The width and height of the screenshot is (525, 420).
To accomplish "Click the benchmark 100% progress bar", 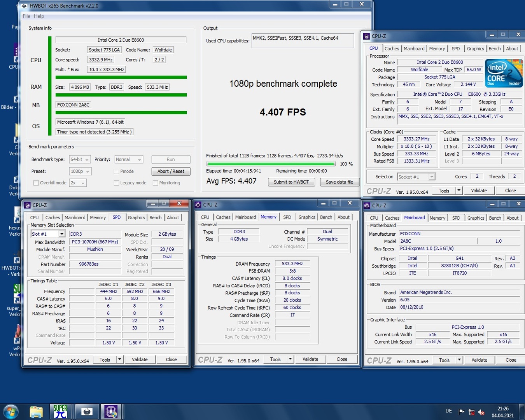I will pos(271,164).
